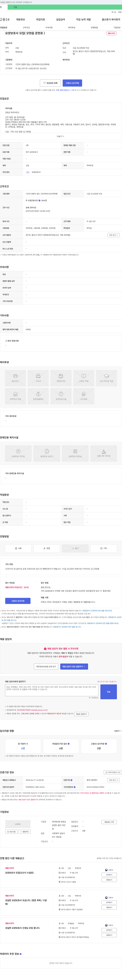Image resolution: width=122 pixels, height=980 pixels.
Task: Switch to the 전형방법 section tab
Action: point(94,27)
